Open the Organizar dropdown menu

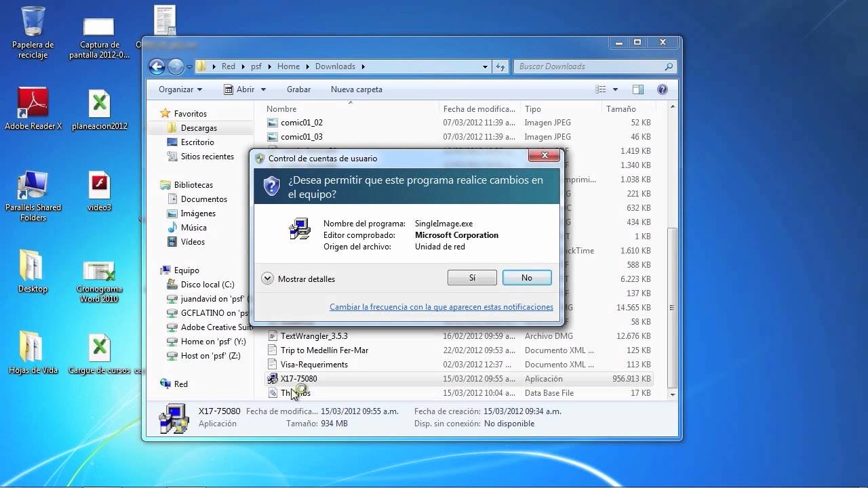tap(180, 89)
